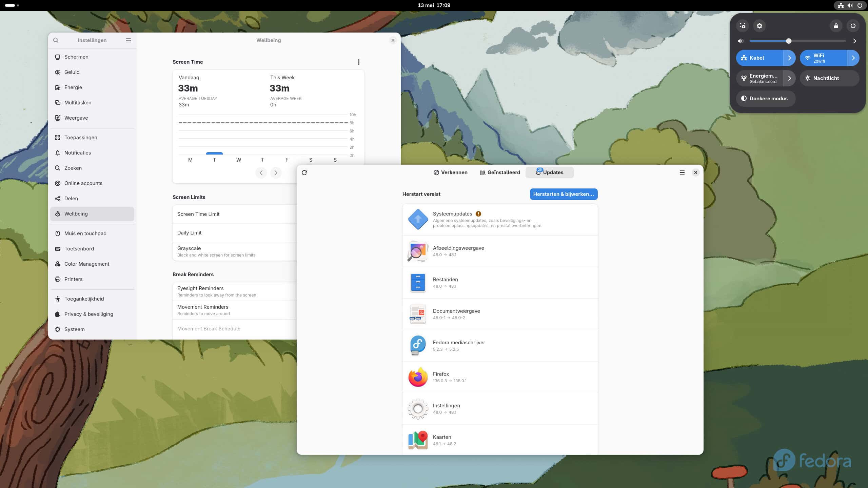Switch to the Verkennen tab
This screenshot has width=868, height=488.
[450, 172]
